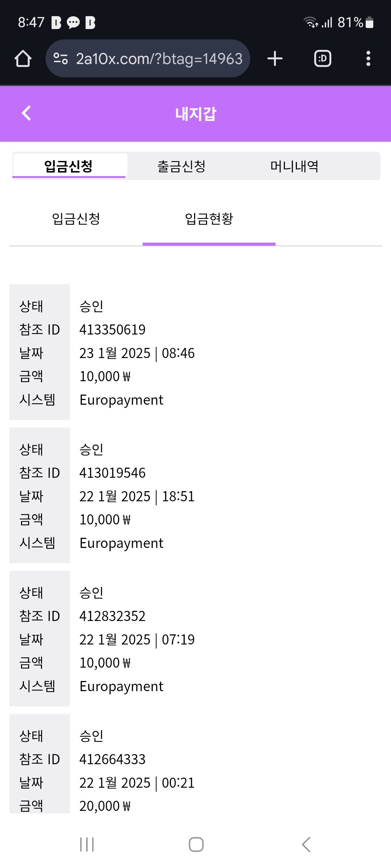The width and height of the screenshot is (391, 868).
Task: Tap reference ID 413019546
Action: (112, 473)
